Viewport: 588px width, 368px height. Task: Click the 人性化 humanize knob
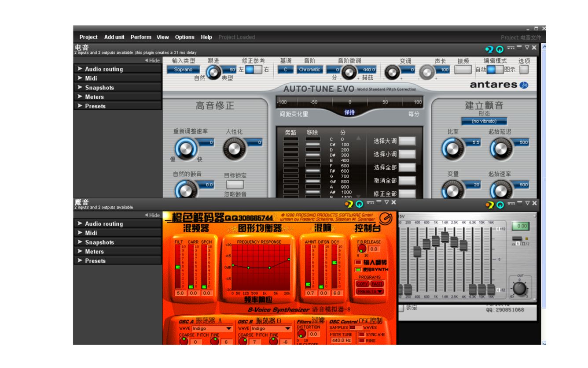234,149
